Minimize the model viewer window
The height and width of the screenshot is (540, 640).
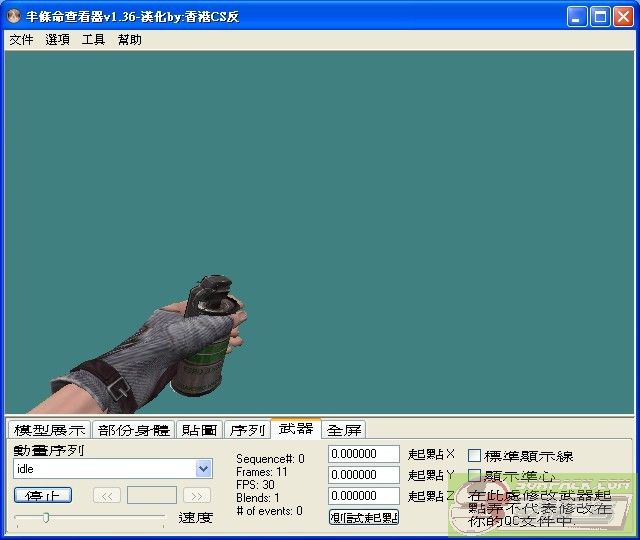(577, 17)
